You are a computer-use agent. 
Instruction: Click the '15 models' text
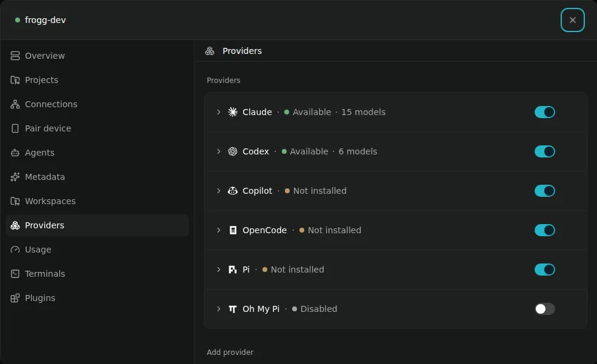363,112
